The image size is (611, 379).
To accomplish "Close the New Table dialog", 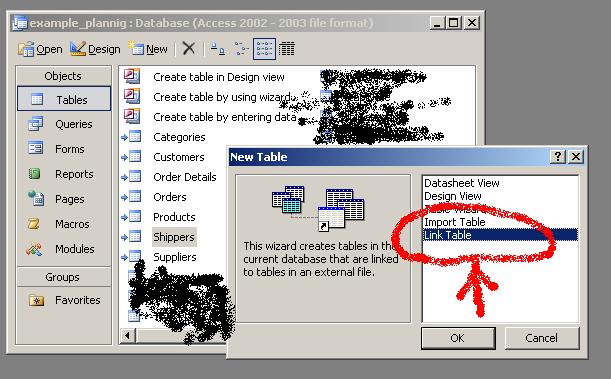I will click(576, 157).
